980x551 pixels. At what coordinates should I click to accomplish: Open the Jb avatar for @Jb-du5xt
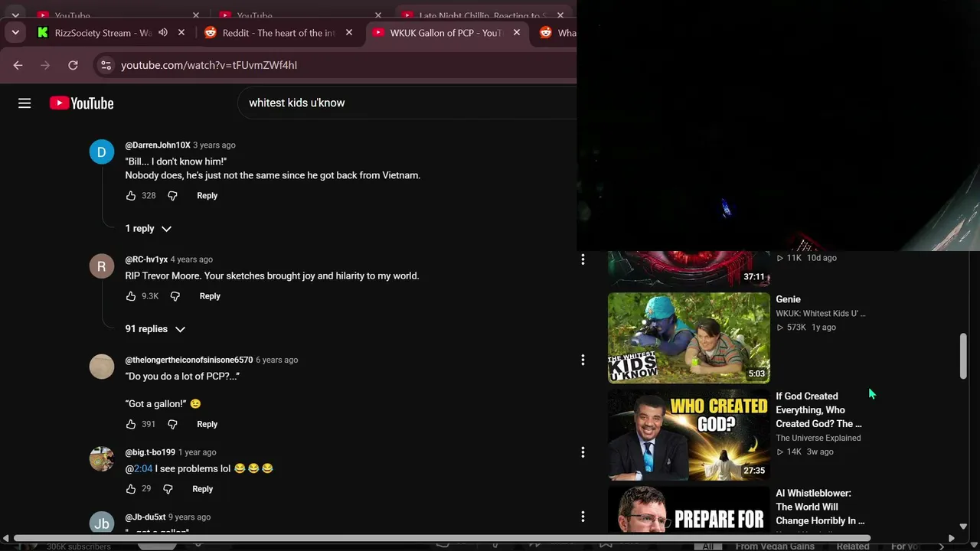[x=102, y=522]
